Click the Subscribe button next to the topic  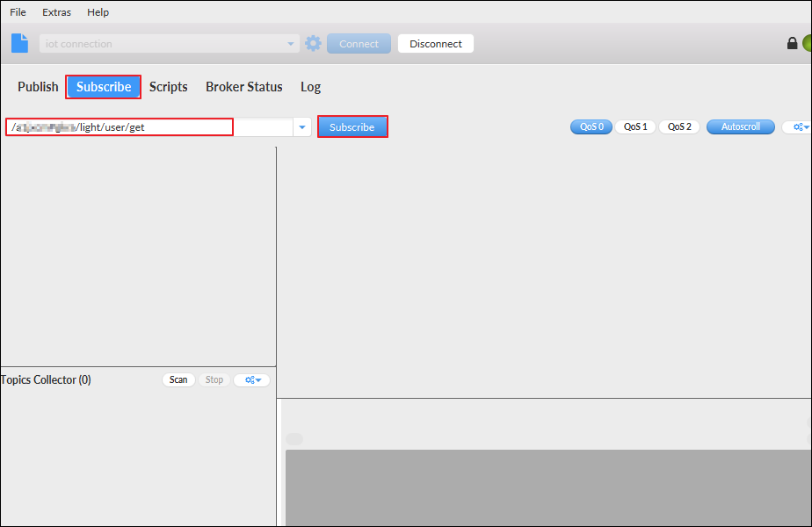point(352,126)
